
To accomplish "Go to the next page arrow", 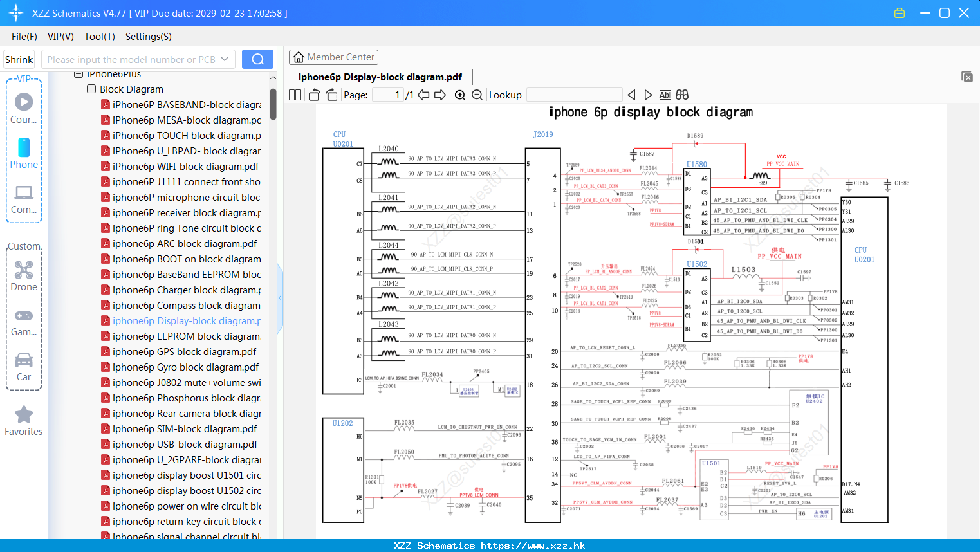I will 440,95.
